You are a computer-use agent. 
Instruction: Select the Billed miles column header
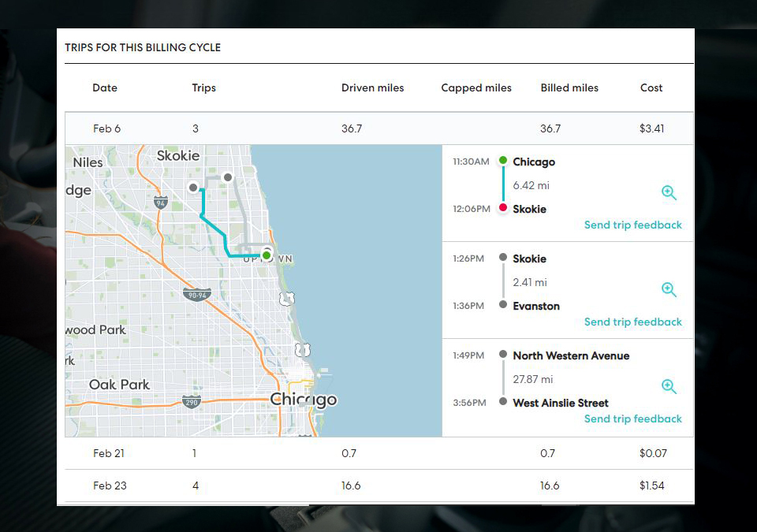tap(569, 87)
